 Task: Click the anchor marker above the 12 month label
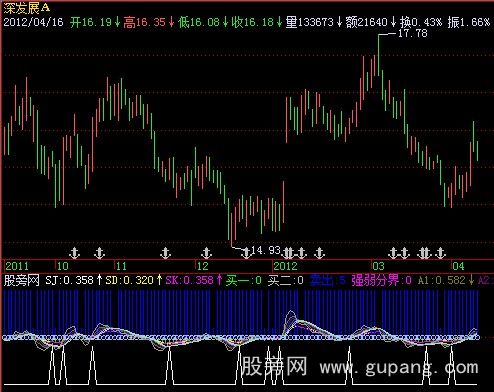pos(206,253)
